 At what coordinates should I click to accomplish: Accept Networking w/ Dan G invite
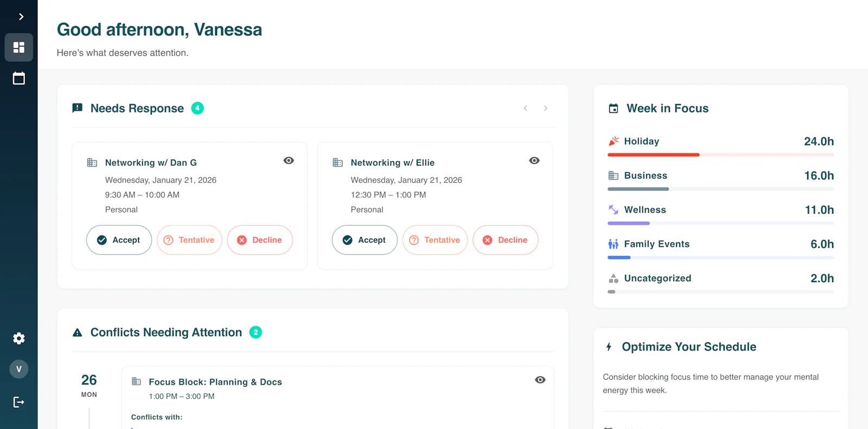tap(119, 240)
